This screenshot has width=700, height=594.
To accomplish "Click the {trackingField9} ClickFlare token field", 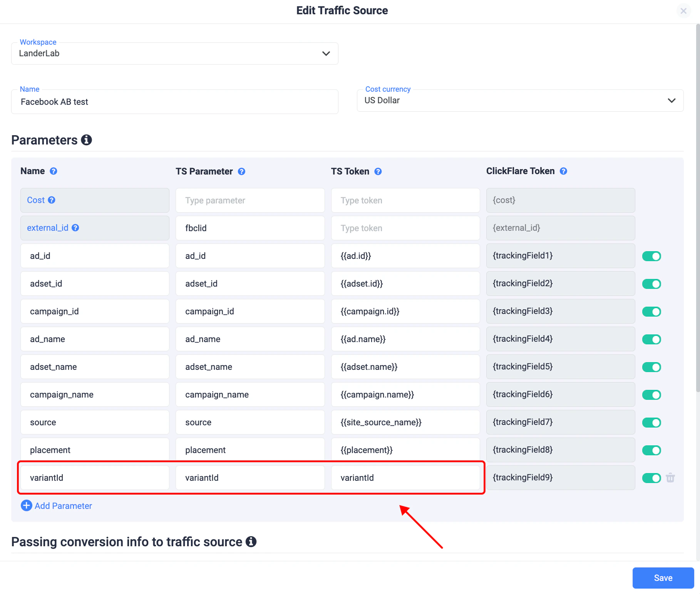I will [561, 478].
